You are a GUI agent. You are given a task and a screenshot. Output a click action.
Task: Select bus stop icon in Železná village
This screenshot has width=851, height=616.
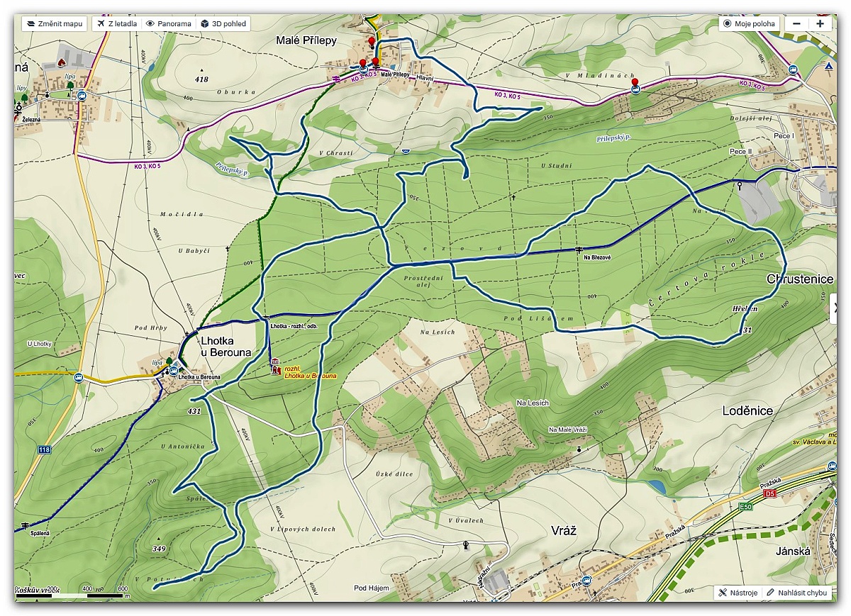point(83,96)
